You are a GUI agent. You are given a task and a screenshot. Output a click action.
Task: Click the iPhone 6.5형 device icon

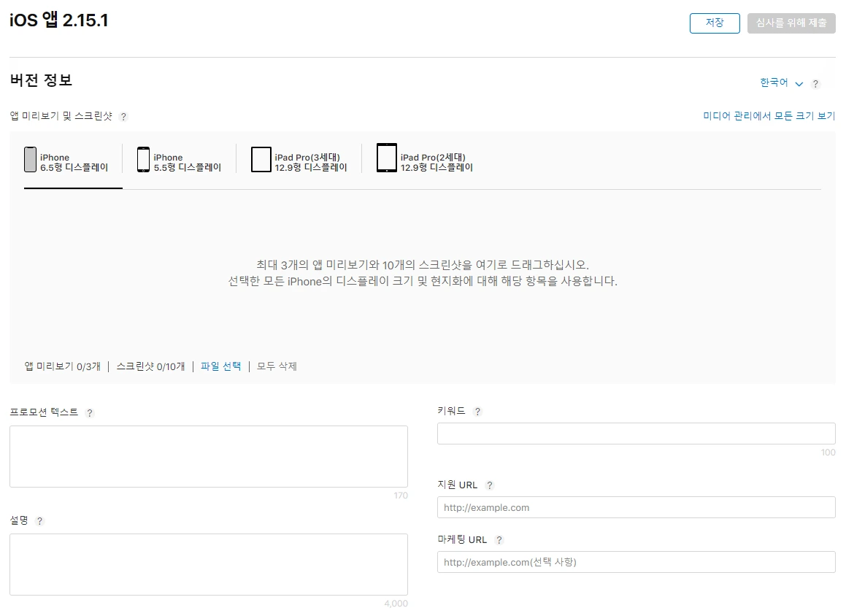(30, 160)
